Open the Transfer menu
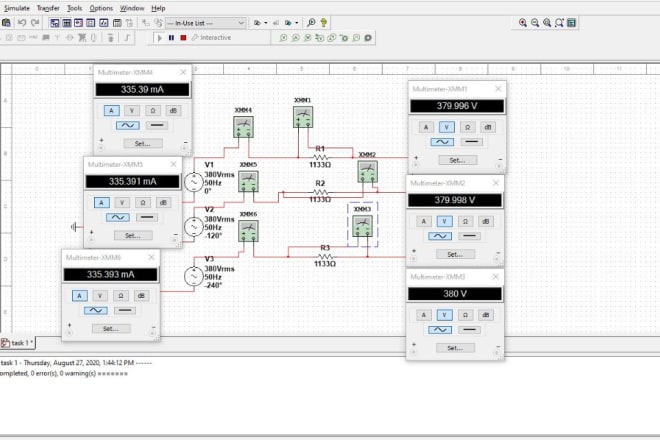The height and width of the screenshot is (440, 660). (48, 8)
